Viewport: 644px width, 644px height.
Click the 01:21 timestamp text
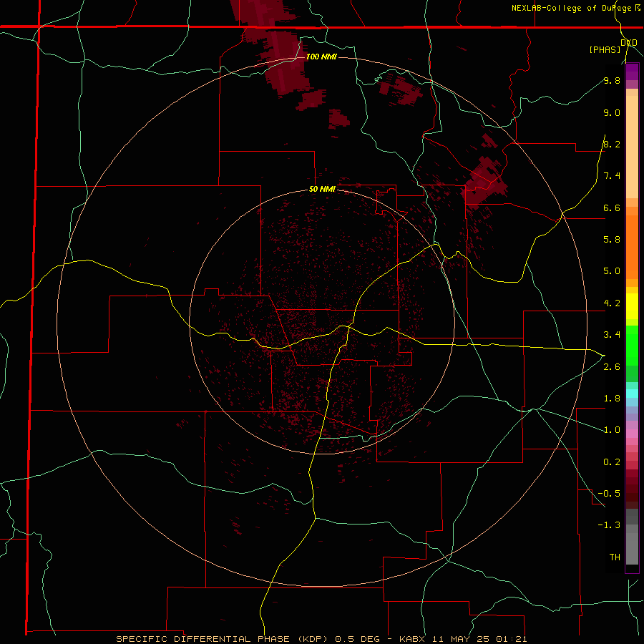coord(510,639)
